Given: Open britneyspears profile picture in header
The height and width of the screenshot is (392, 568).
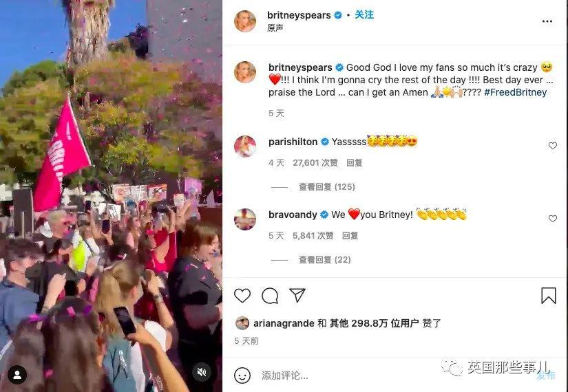Looking at the screenshot, I should tap(245, 21).
